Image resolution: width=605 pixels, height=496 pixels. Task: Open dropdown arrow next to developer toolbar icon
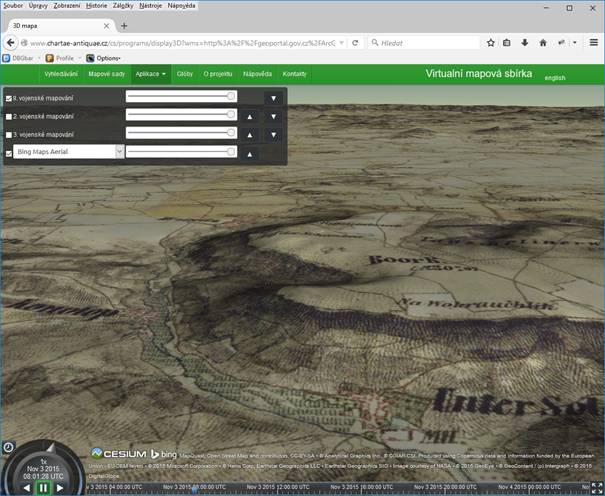pos(575,43)
